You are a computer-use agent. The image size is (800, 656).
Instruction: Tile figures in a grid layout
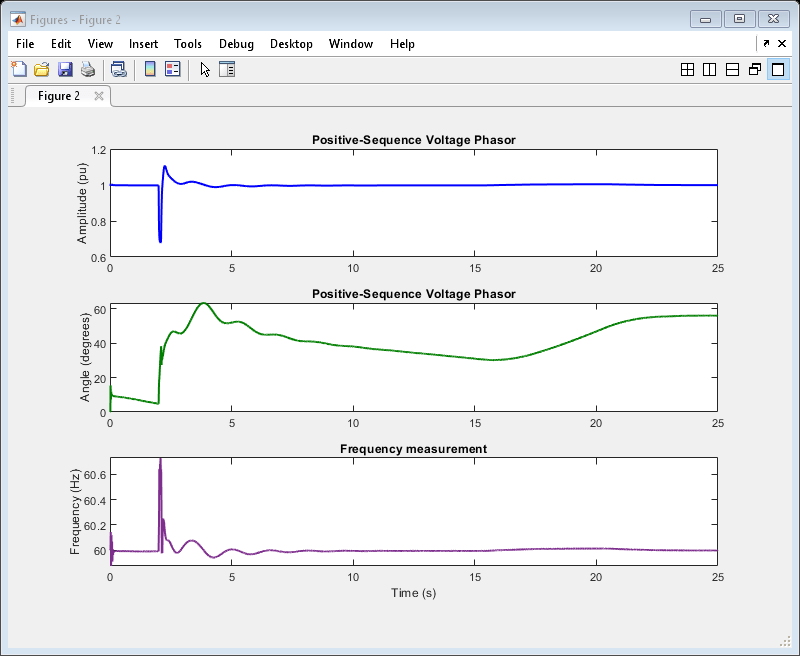click(x=687, y=69)
